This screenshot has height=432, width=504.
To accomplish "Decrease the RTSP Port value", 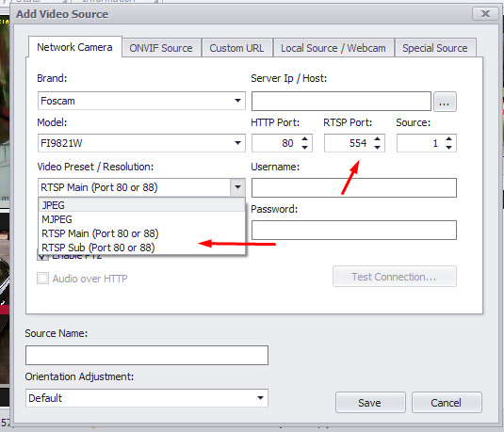I will point(378,147).
